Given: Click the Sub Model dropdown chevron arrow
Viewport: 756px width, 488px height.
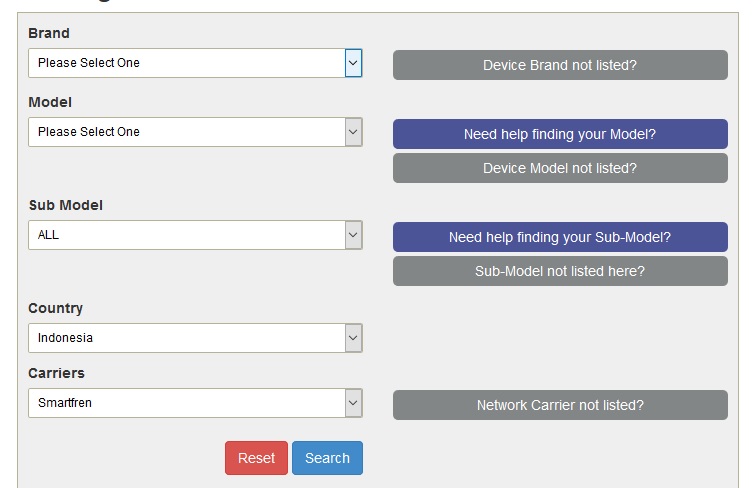Looking at the screenshot, I should (353, 235).
